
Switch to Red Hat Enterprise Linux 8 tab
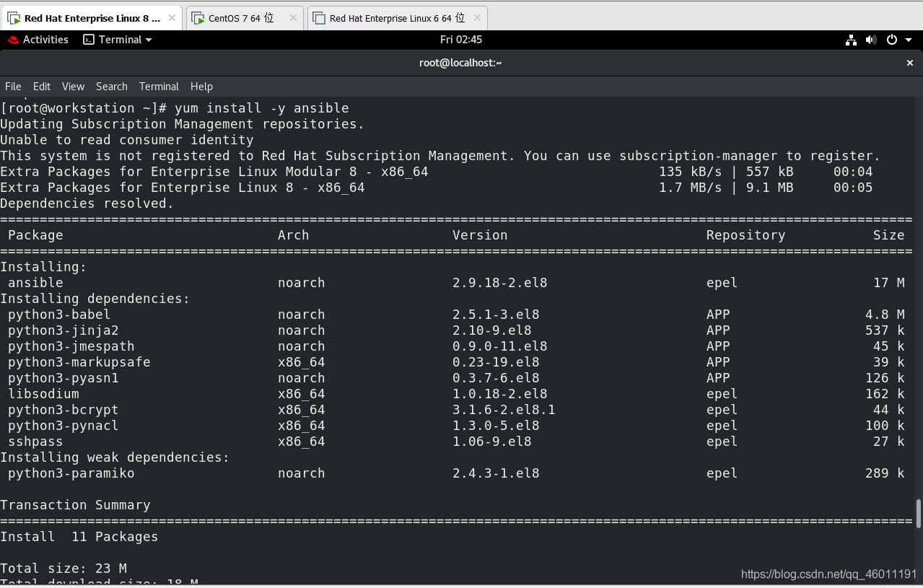pyautogui.click(x=92, y=18)
